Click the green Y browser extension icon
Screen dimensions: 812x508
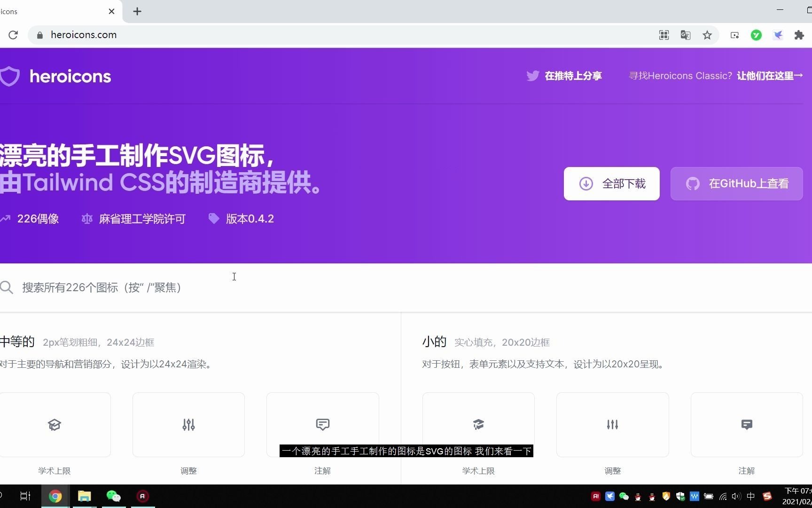point(756,35)
